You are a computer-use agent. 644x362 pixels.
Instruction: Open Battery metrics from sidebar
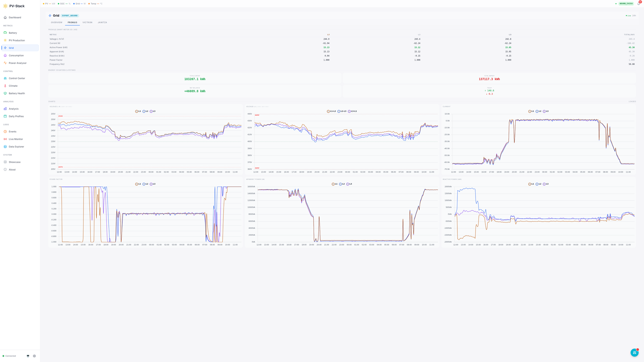click(x=13, y=33)
